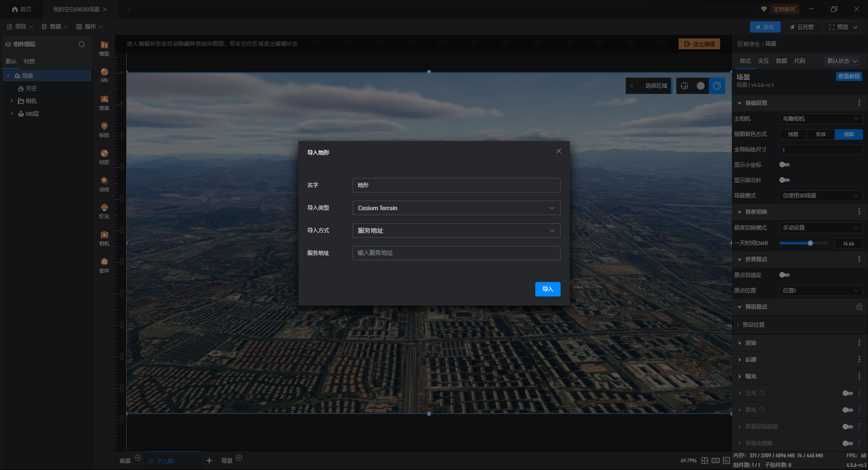Select the GIS component icon in sidebar
868x470 pixels.
tap(104, 75)
